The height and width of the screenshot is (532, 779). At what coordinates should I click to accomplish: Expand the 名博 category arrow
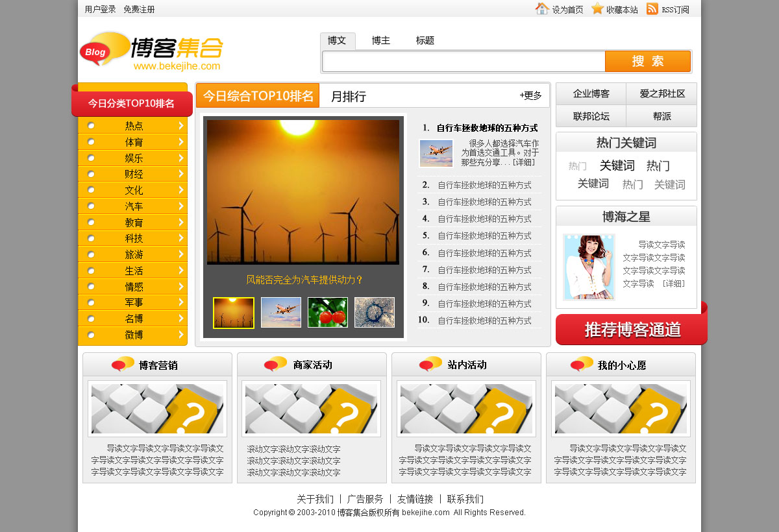(x=181, y=319)
